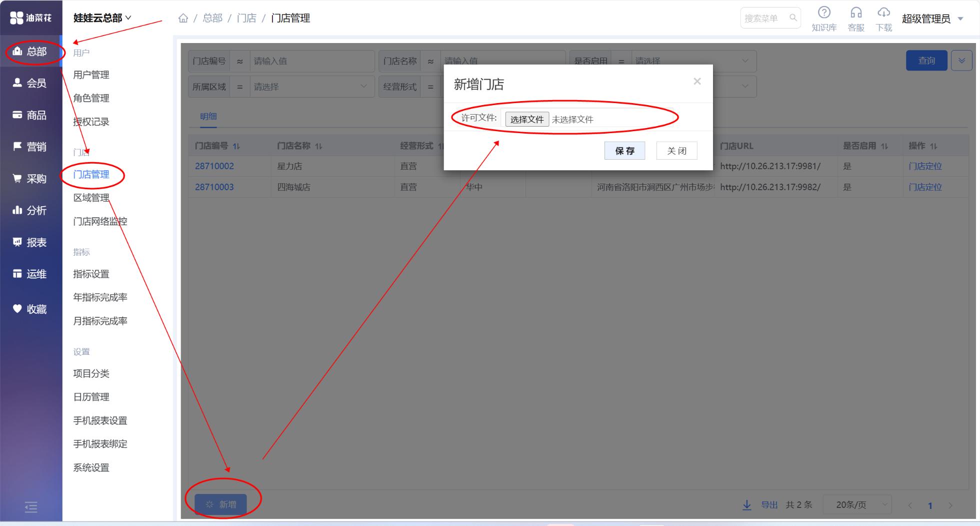Collapse the sidebar with the menu fold icon

click(31, 507)
